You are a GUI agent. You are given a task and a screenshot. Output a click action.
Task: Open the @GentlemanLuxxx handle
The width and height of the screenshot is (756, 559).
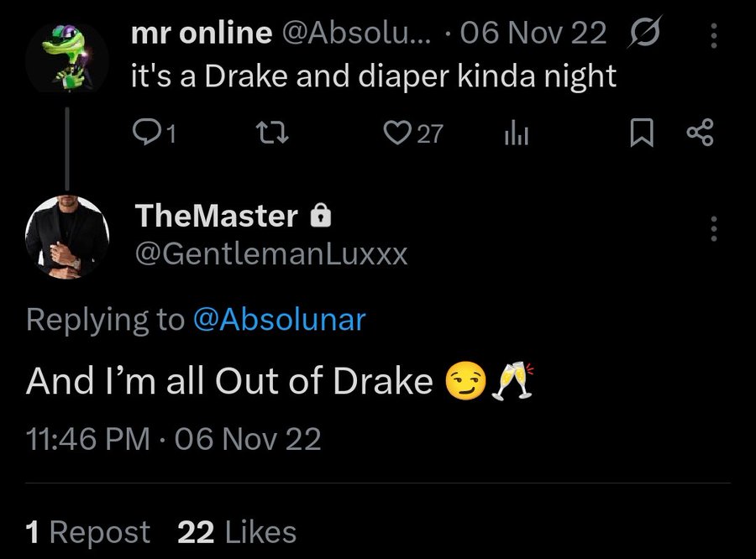[271, 253]
